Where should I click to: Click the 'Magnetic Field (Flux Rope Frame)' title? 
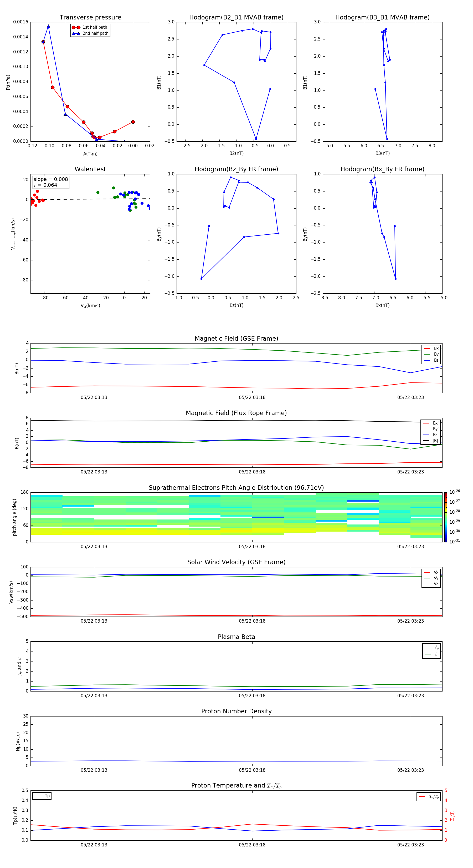point(236,413)
